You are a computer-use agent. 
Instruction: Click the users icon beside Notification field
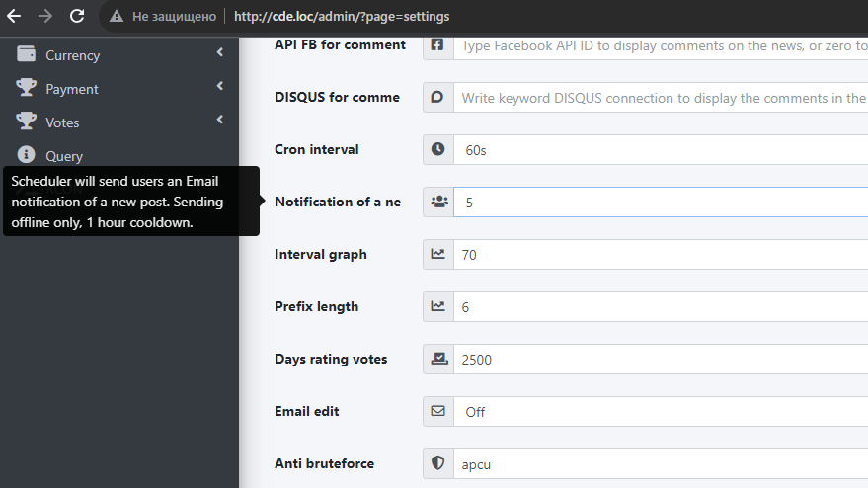(x=438, y=202)
